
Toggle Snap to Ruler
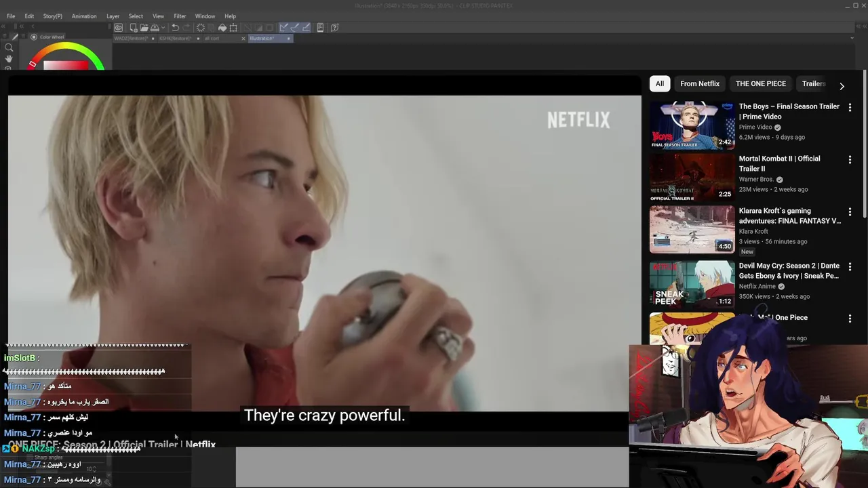tap(284, 28)
